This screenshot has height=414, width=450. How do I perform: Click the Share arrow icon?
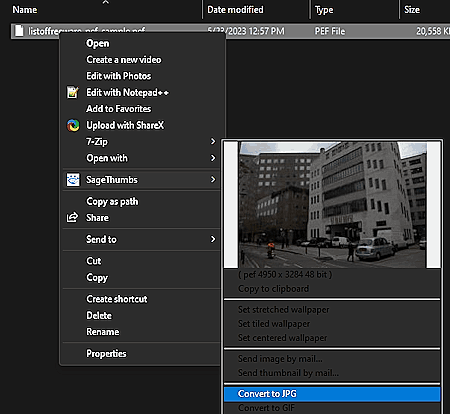point(72,217)
